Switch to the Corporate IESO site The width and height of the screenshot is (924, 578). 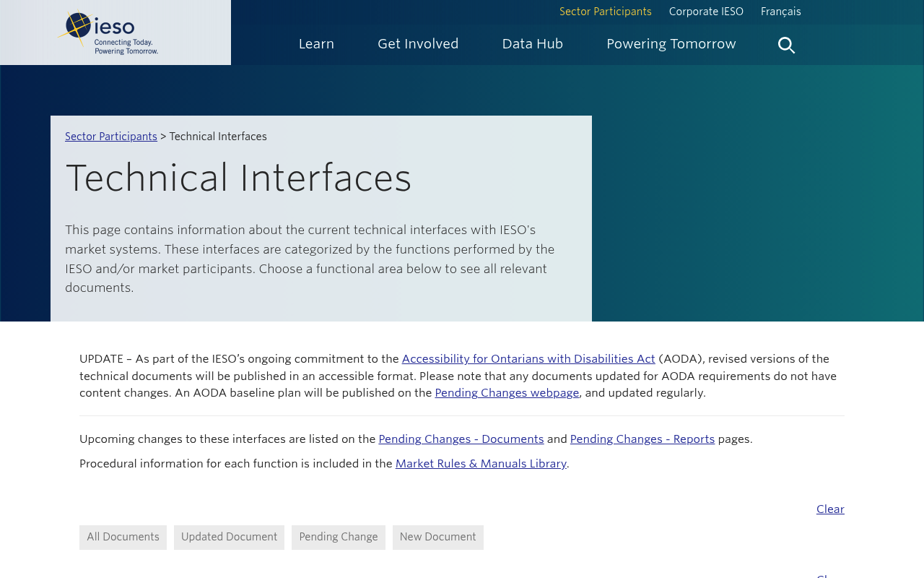706,12
